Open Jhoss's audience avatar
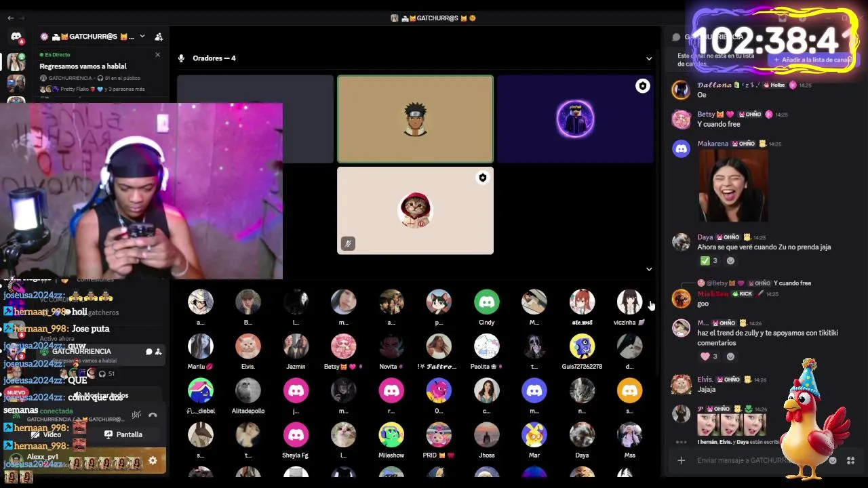868x488 pixels. [486, 435]
